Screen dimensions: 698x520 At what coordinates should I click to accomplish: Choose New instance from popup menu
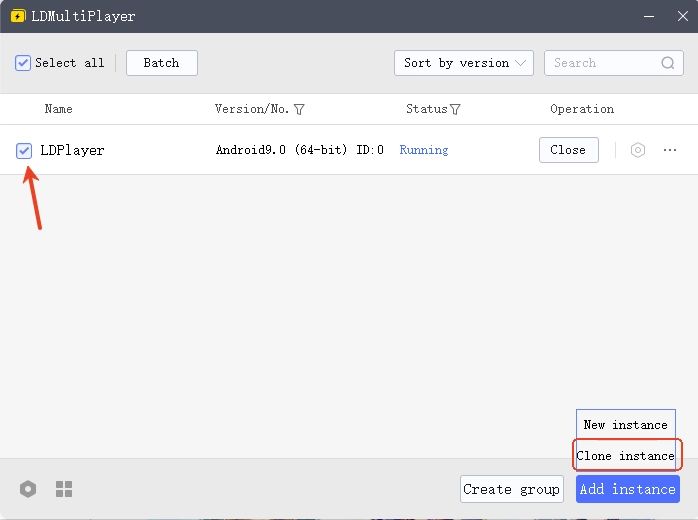(625, 425)
